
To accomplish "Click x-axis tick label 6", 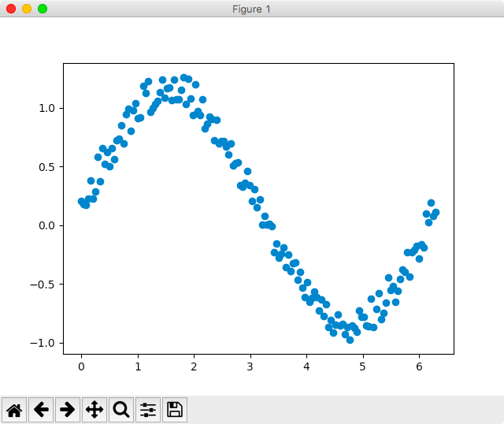I will [x=419, y=366].
